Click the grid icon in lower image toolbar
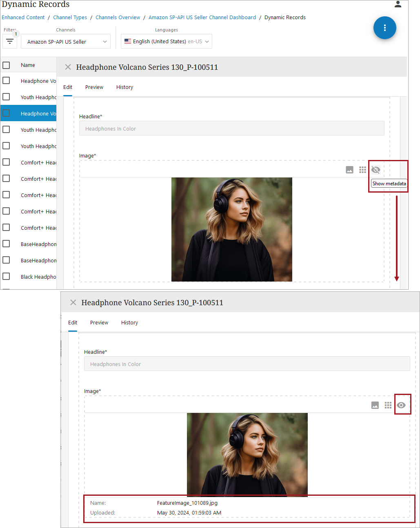 click(388, 405)
